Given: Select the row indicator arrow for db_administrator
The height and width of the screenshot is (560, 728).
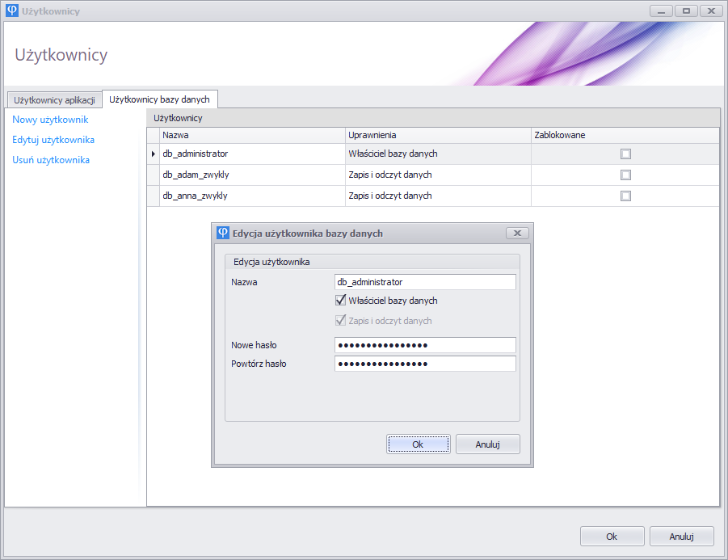Looking at the screenshot, I should (154, 154).
